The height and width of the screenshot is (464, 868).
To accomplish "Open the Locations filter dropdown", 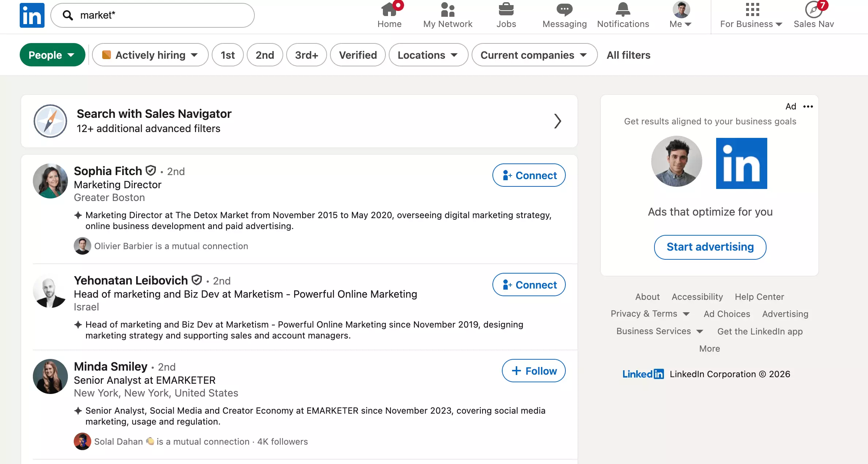I will click(429, 55).
